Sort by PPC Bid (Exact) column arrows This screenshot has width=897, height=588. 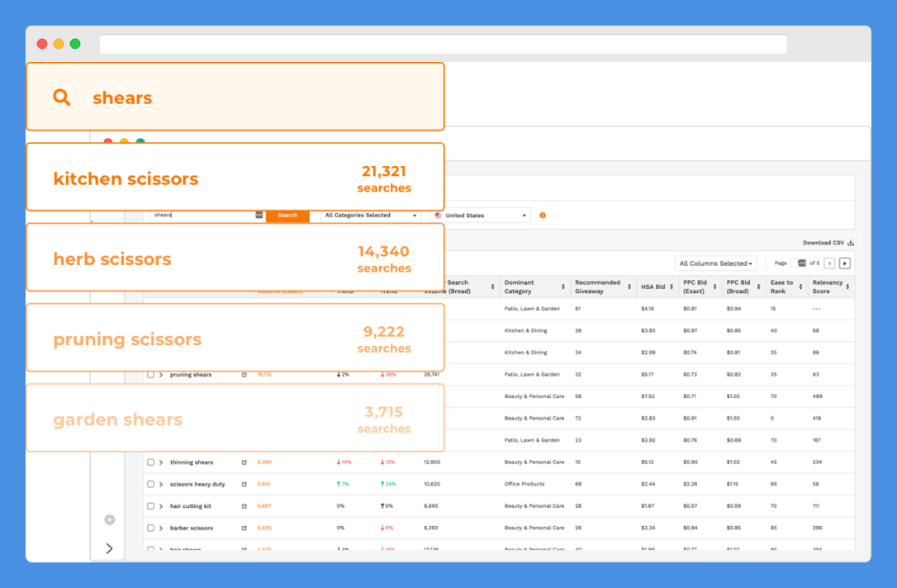coord(715,287)
